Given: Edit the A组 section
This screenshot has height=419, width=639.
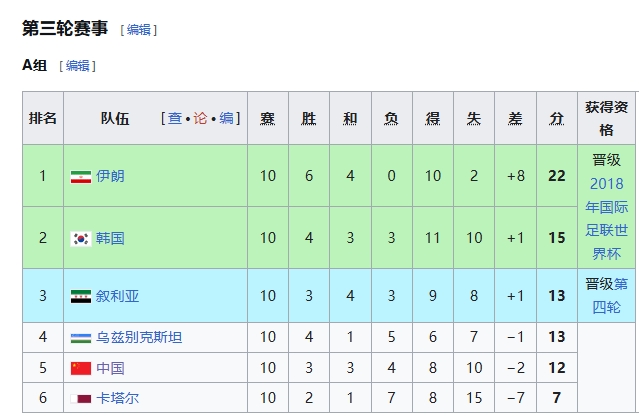Looking at the screenshot, I should (x=78, y=66).
